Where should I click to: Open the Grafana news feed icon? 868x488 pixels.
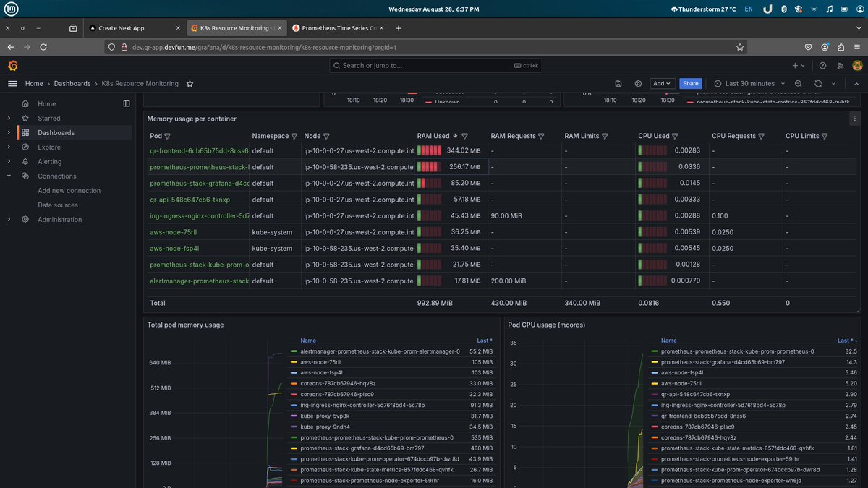(x=840, y=65)
